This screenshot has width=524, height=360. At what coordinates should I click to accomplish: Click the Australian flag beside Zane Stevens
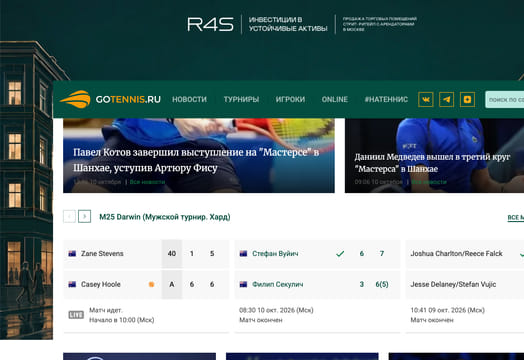[72, 254]
